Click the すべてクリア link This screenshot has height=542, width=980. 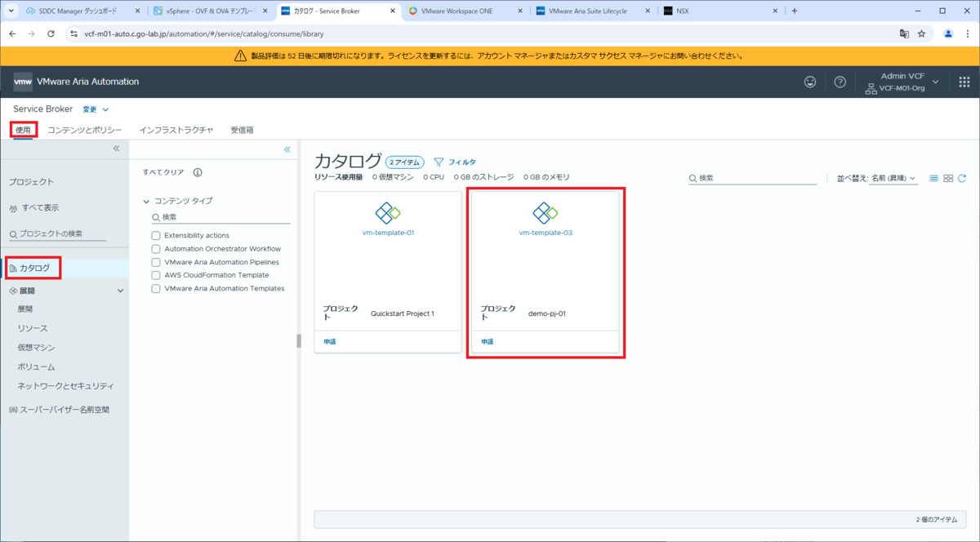pyautogui.click(x=163, y=172)
